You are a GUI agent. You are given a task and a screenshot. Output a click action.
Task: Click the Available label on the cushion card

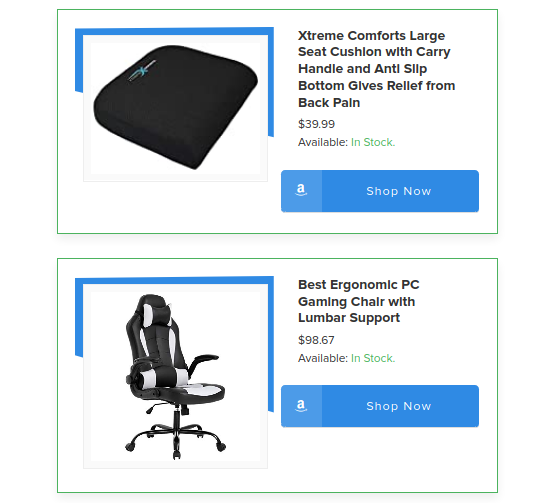tap(323, 142)
